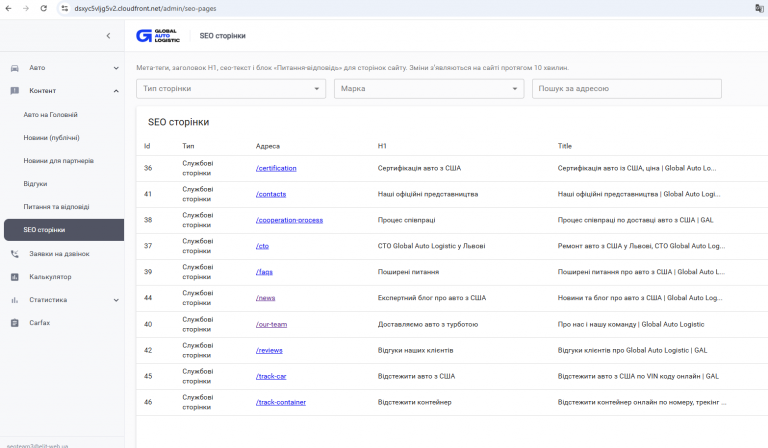This screenshot has height=448, width=768.
Task: Open Новини для партнерів menu item
Action: [x=58, y=161]
